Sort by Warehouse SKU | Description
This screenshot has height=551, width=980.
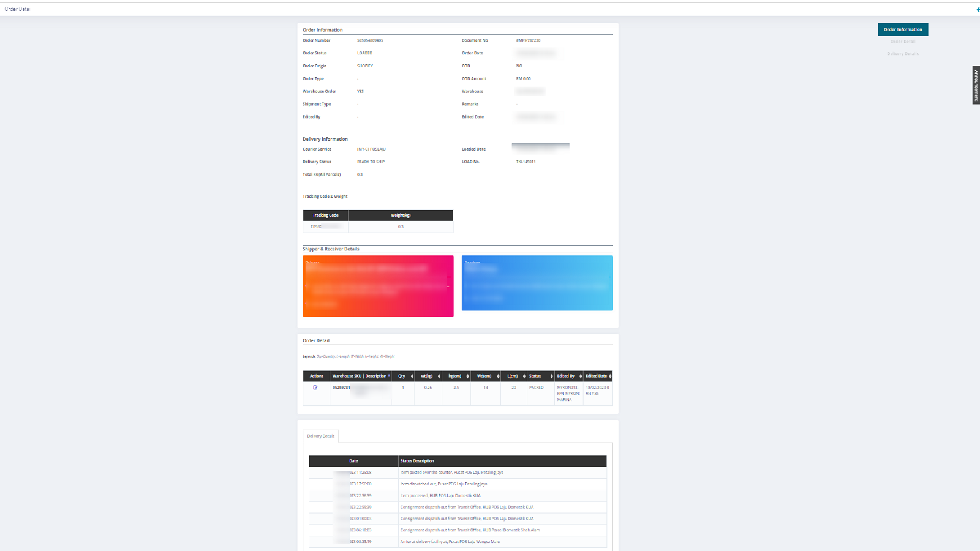(x=360, y=376)
